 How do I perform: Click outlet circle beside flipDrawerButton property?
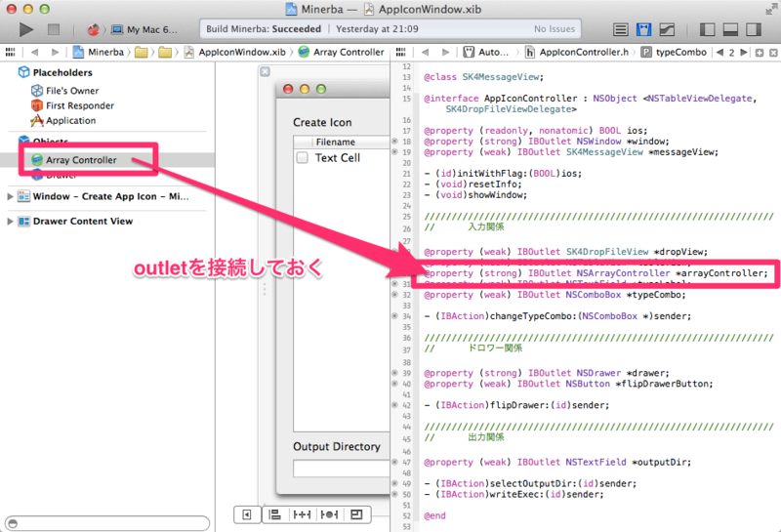tap(394, 384)
